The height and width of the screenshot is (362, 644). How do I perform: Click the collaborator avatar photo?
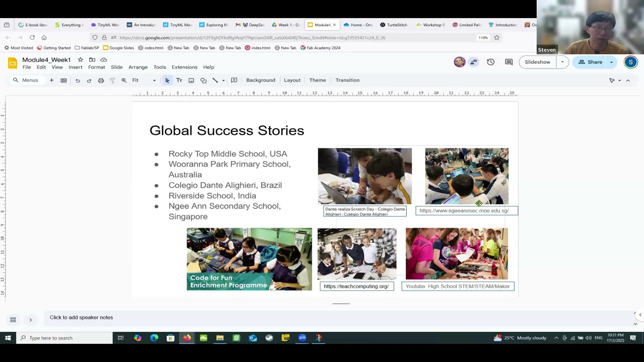(x=459, y=62)
